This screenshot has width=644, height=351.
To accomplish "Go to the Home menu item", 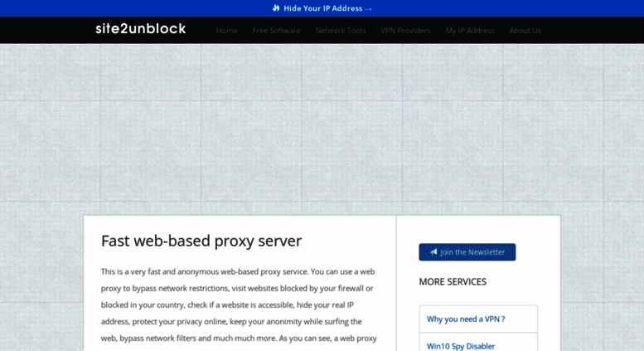I will tap(227, 31).
